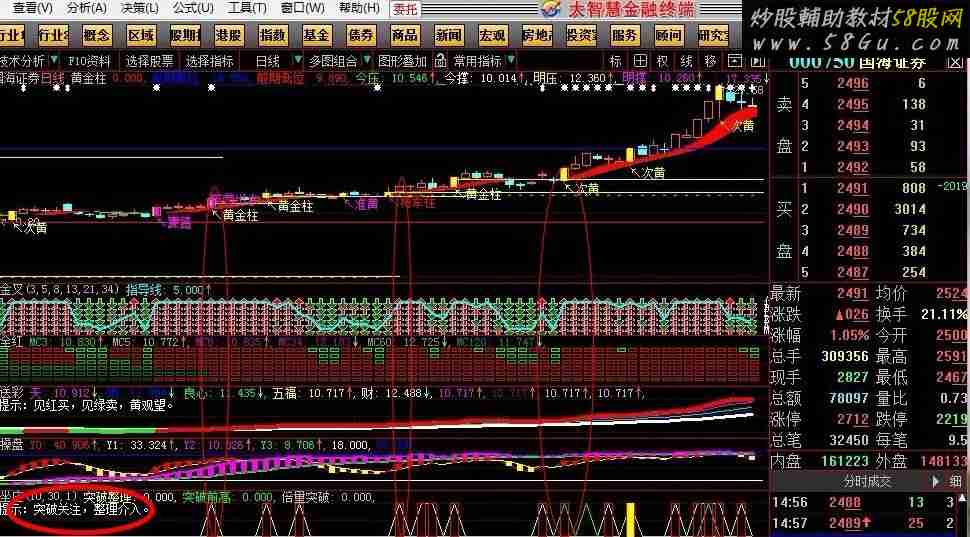970x537 pixels.
Task: Toggle the 移 move button
Action: (x=710, y=61)
